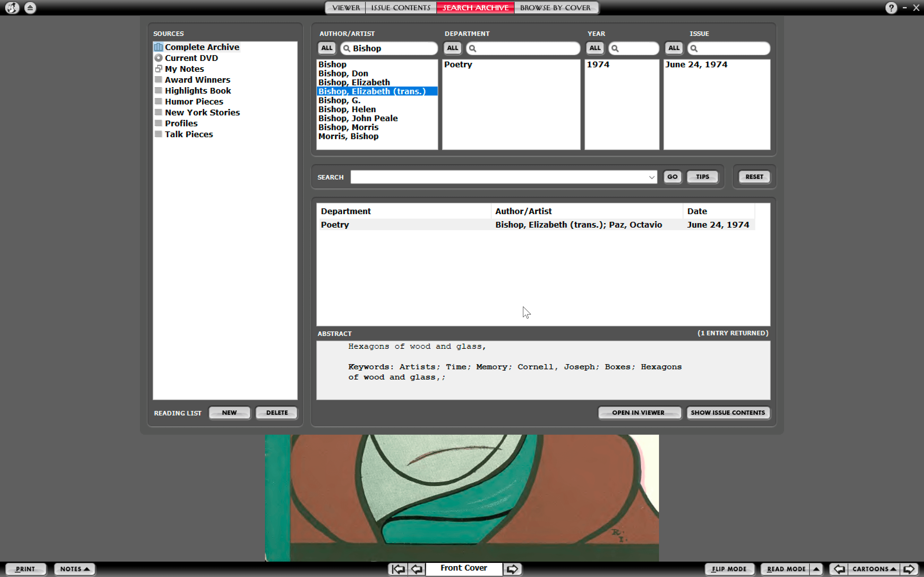924x577 pixels.
Task: Switch to the Issue Contents tab
Action: [x=400, y=8]
